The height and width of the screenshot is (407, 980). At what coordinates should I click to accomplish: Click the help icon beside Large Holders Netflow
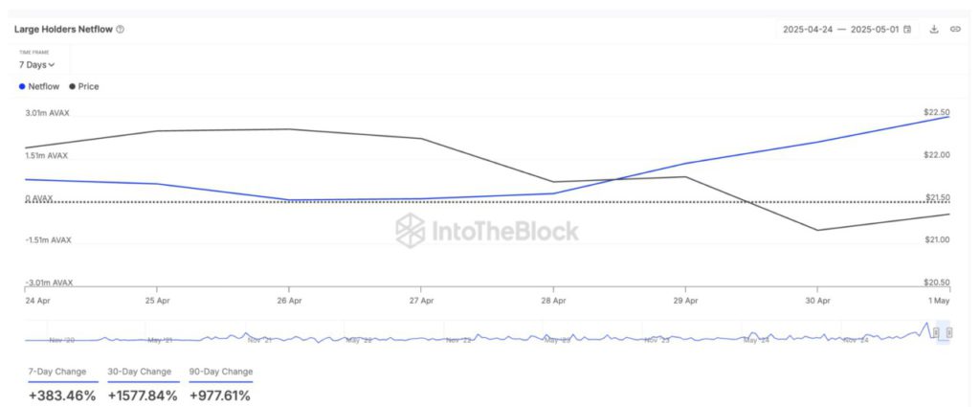[120, 30]
